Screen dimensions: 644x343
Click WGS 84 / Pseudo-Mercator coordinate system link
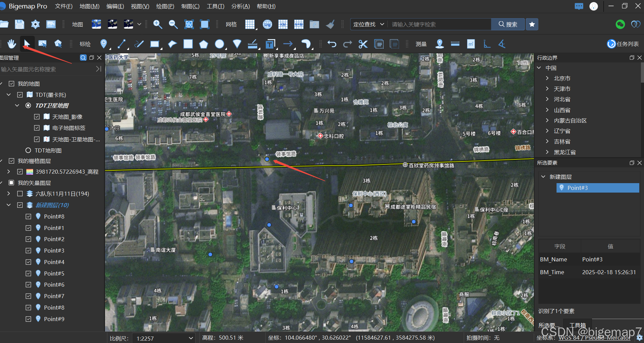(594, 338)
